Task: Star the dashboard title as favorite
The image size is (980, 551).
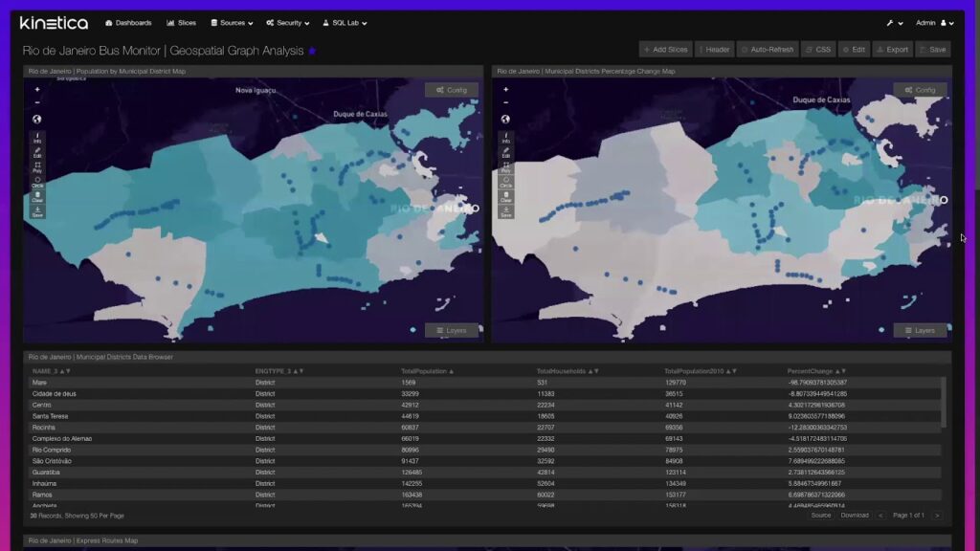Action: (x=312, y=51)
